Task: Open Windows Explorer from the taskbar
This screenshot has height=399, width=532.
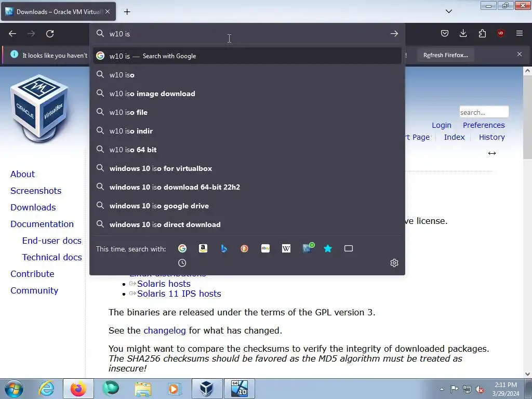Action: click(143, 389)
